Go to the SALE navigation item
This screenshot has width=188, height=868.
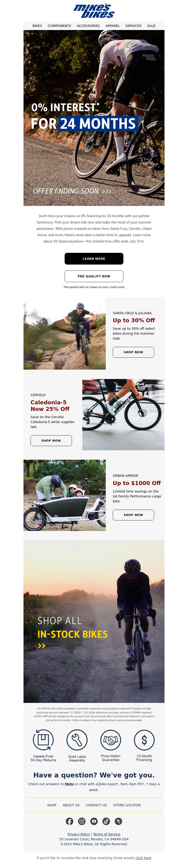[151, 26]
